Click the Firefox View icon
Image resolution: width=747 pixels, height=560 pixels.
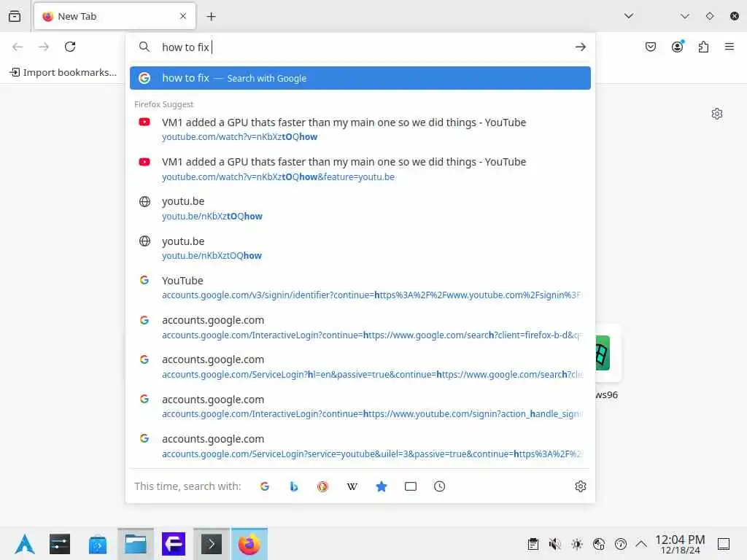[x=15, y=16]
